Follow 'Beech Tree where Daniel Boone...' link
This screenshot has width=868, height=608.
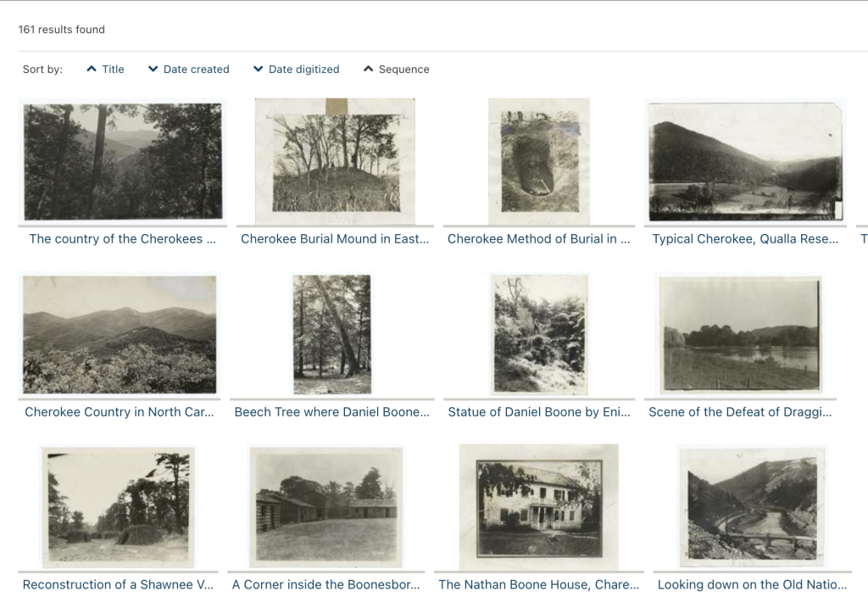point(331,412)
